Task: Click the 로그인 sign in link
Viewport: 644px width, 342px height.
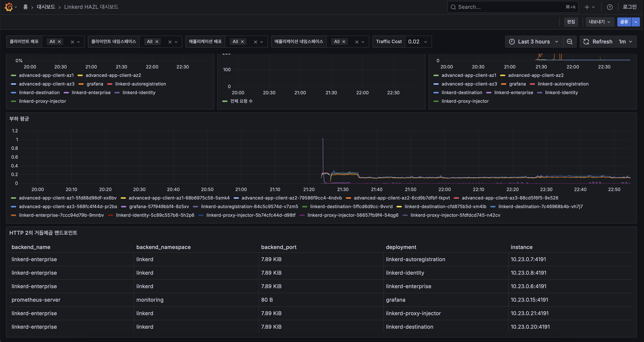Action: (x=629, y=7)
